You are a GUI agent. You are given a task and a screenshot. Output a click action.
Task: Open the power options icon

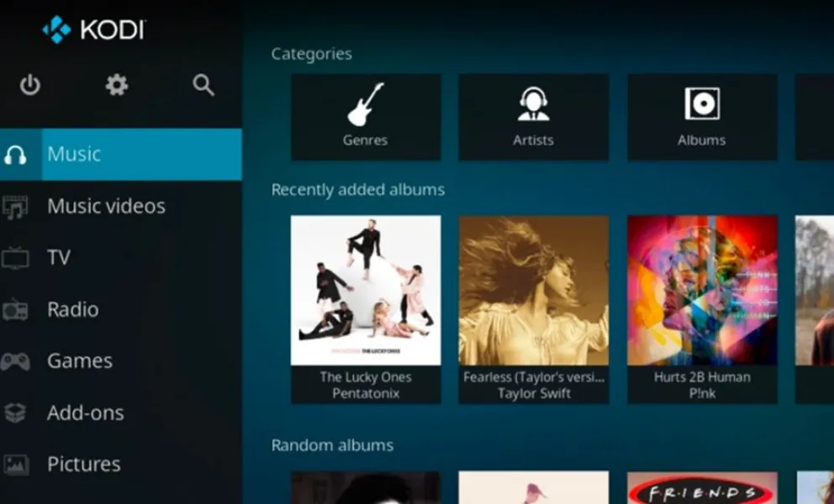(29, 85)
